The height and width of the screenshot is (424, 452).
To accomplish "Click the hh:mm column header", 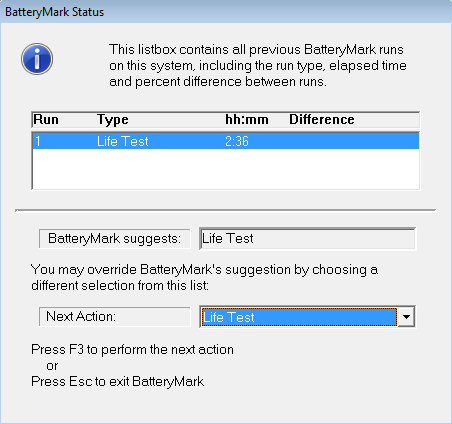I will 247,120.
